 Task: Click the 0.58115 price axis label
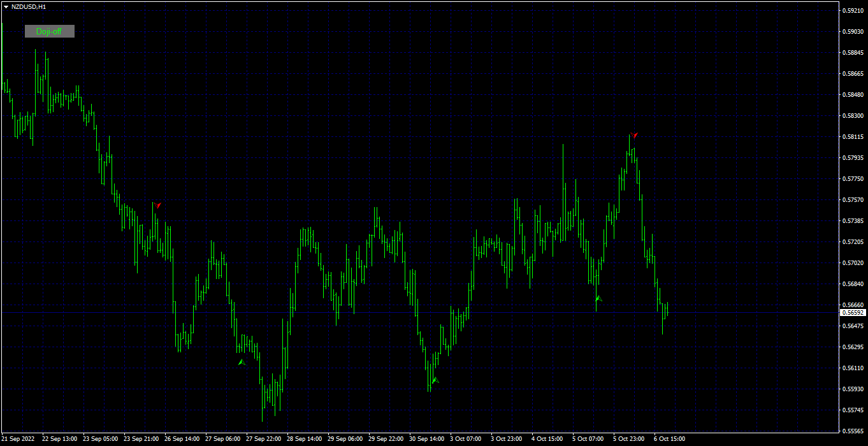click(854, 137)
